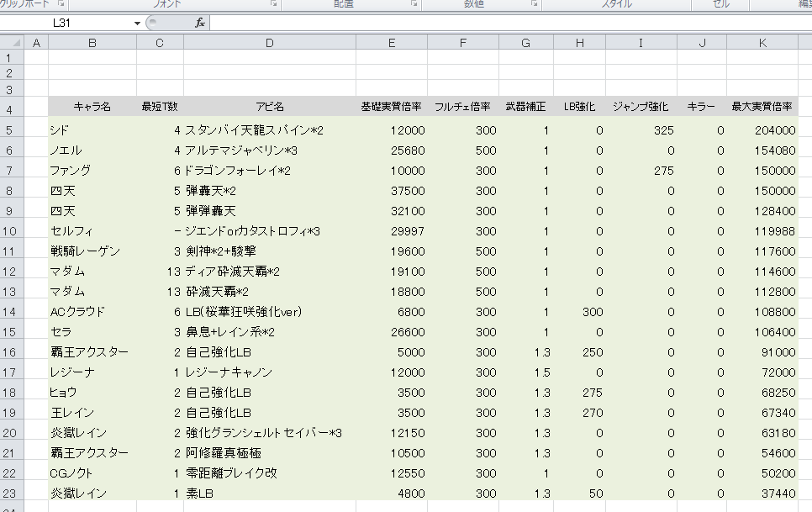Click the キラー header cell
The image size is (812, 512).
702,107
